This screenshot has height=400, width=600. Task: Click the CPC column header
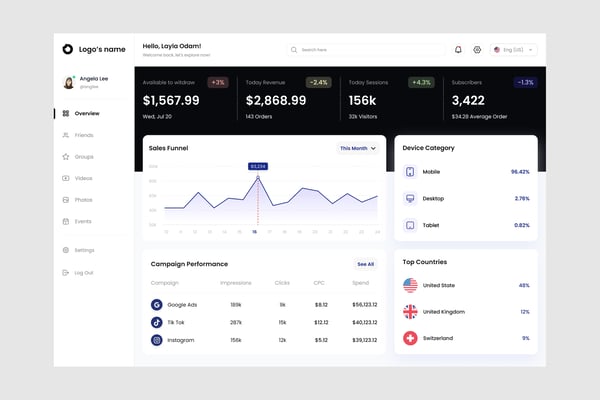pos(319,283)
